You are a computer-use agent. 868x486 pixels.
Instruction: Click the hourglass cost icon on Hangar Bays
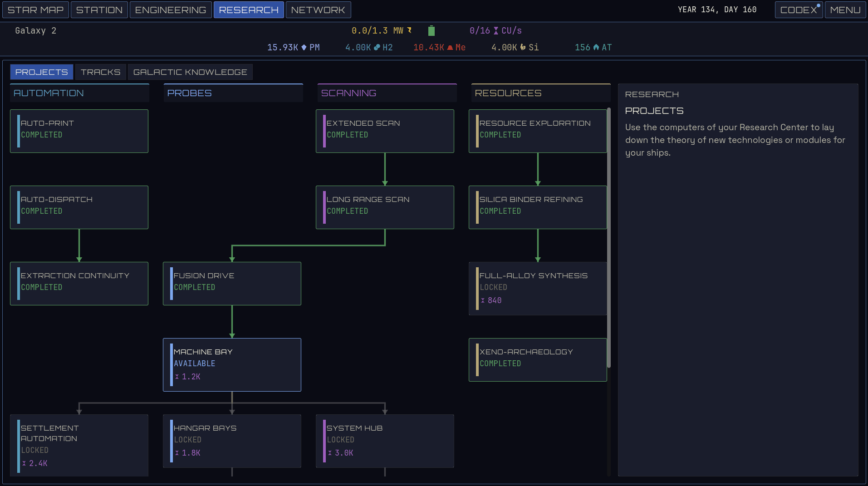point(177,453)
